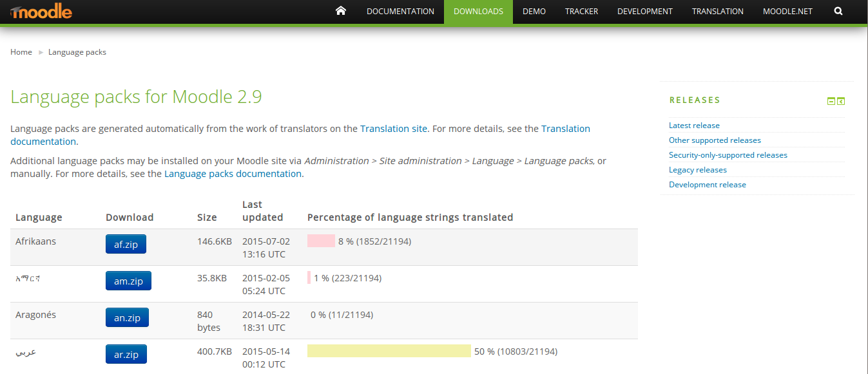Image resolution: width=868 pixels, height=374 pixels.
Task: Click the 2014-05-22 18:31 UTC date
Action: click(266, 321)
